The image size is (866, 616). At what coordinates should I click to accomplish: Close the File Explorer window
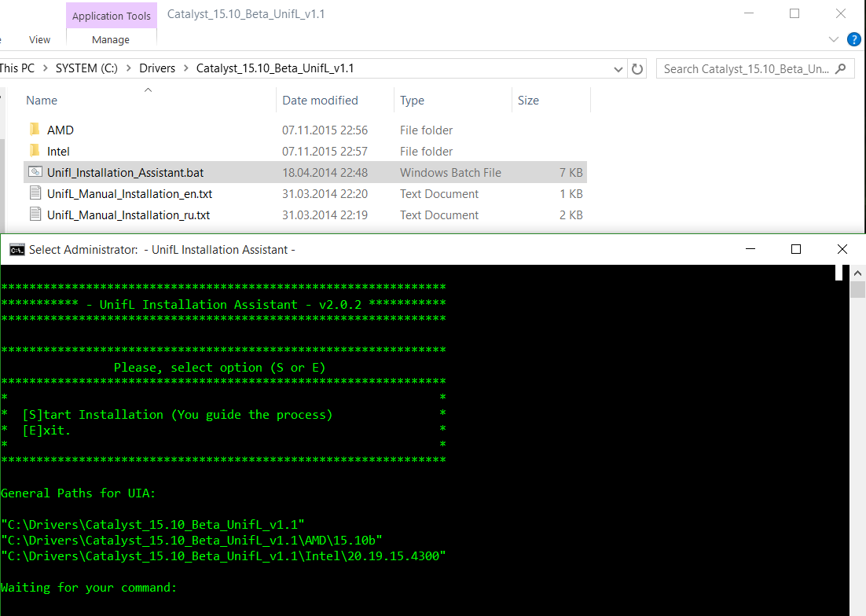coord(841,13)
